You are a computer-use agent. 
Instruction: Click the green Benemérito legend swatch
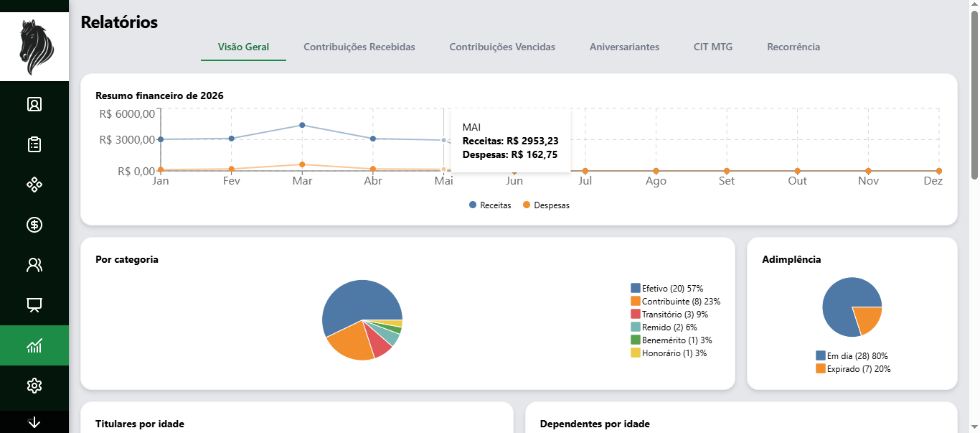(636, 340)
